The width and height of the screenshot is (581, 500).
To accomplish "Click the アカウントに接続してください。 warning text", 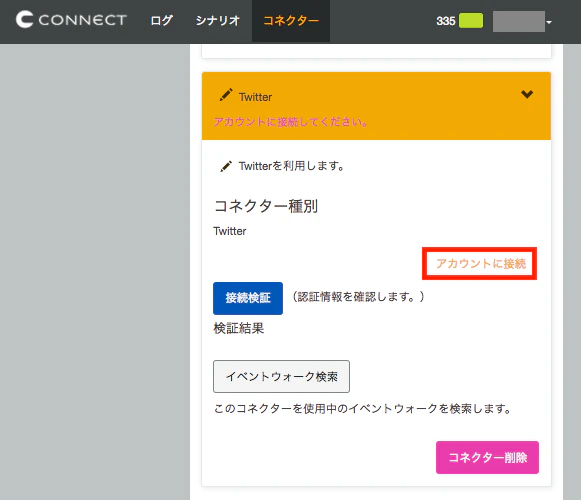I will (291, 122).
